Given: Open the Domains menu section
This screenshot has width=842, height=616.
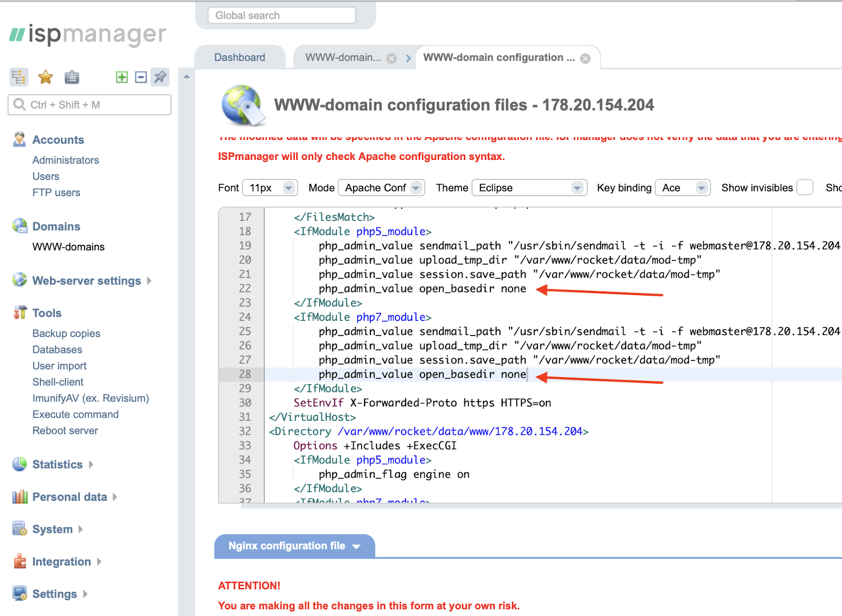Looking at the screenshot, I should click(56, 227).
